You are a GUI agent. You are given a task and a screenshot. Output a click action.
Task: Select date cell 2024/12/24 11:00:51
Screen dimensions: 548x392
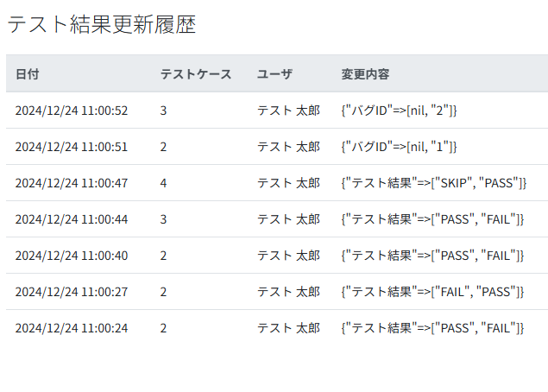click(72, 147)
